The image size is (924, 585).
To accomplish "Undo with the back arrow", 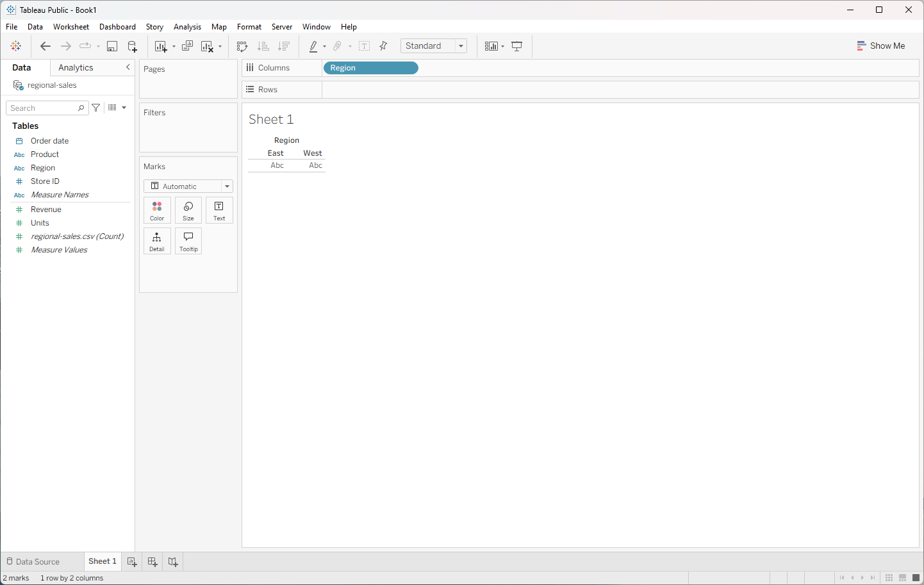I will (x=45, y=46).
